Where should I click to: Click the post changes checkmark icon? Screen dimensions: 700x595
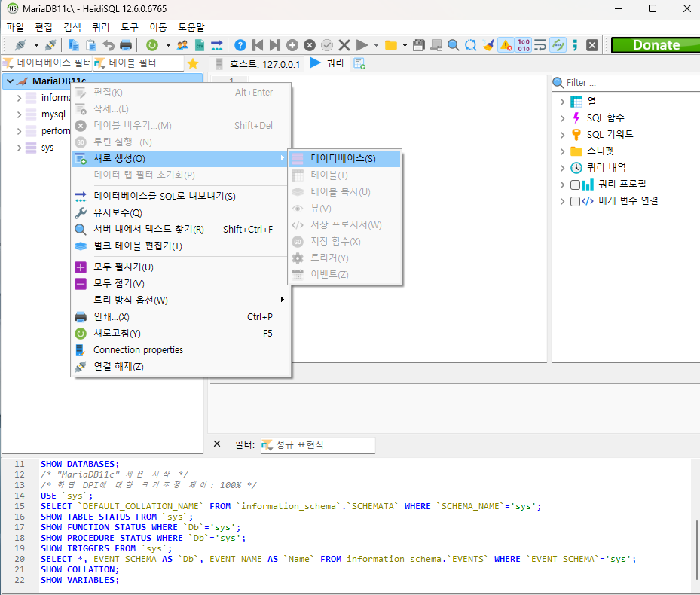click(x=327, y=45)
